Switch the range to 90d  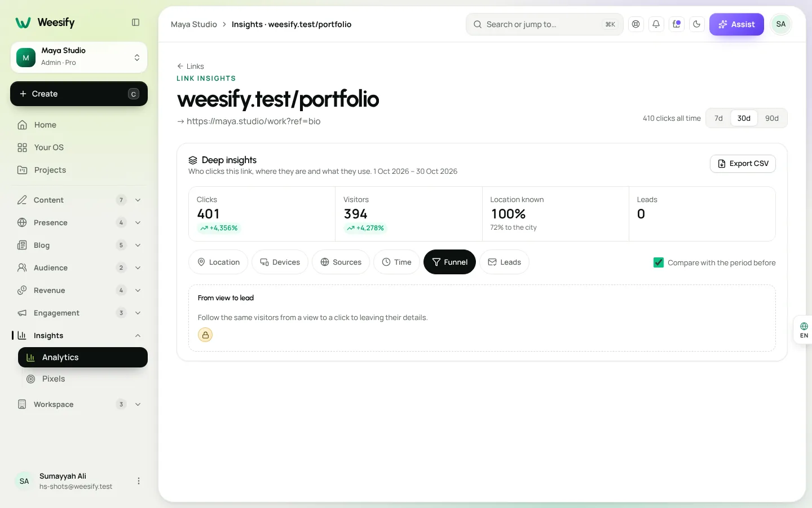pyautogui.click(x=772, y=119)
